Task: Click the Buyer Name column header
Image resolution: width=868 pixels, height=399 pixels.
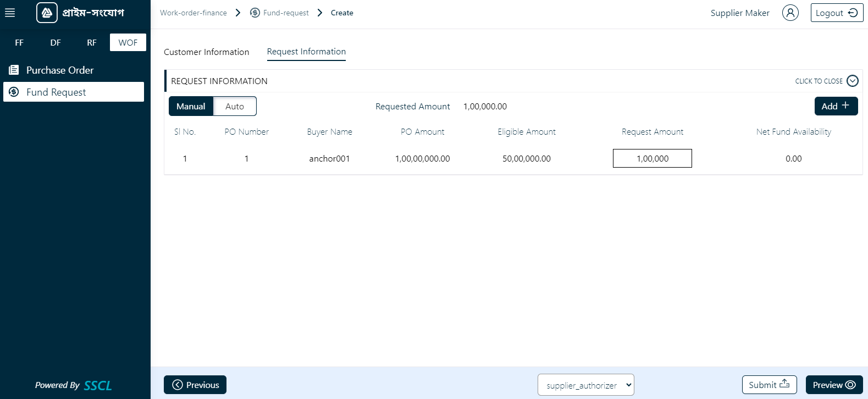Action: (329, 132)
